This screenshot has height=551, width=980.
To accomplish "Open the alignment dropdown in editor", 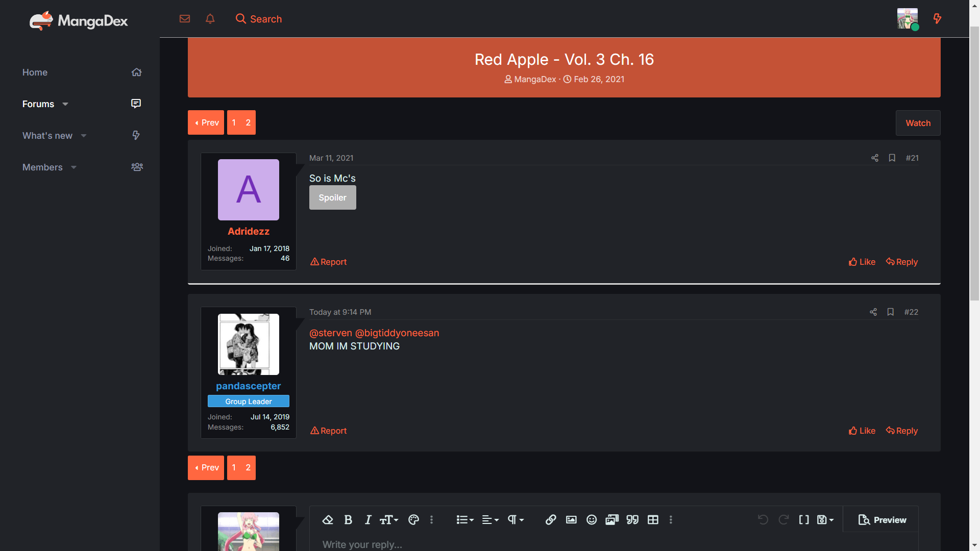I will (x=490, y=520).
